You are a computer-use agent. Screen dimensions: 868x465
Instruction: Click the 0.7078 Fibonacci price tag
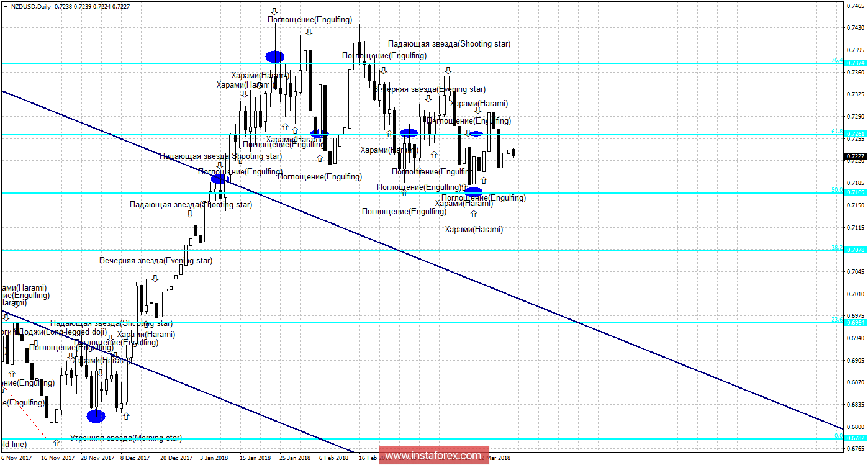[856, 250]
